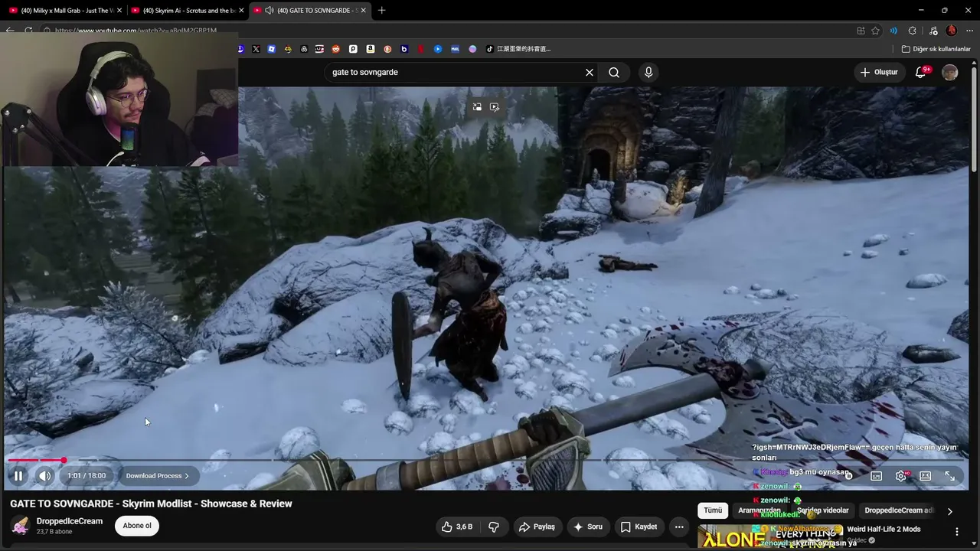Open the Amazon bookmark

tap(371, 49)
